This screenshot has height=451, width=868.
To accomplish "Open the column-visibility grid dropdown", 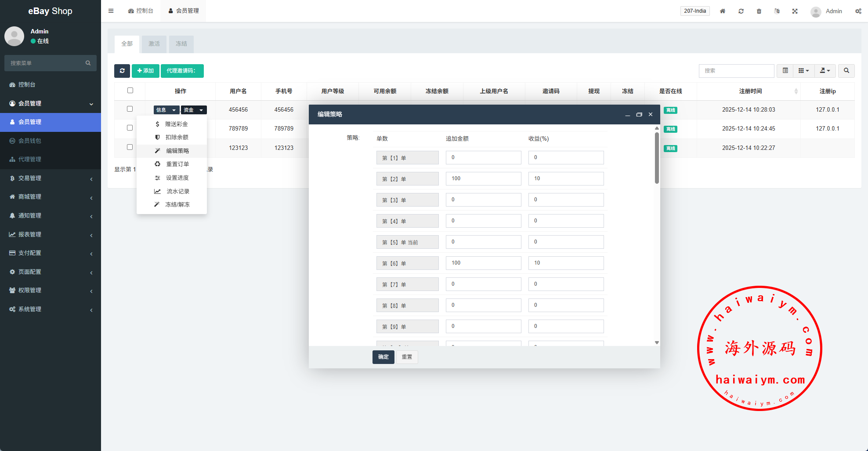I will pyautogui.click(x=803, y=71).
